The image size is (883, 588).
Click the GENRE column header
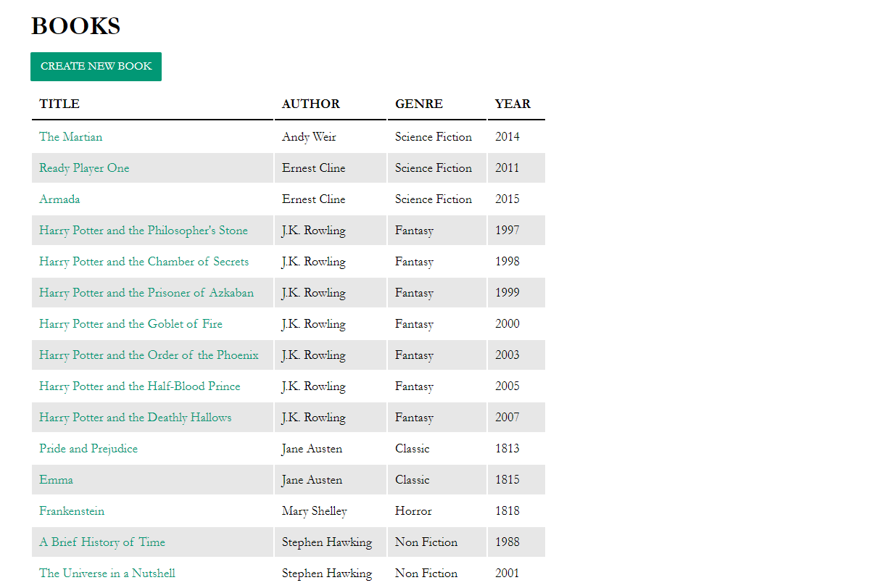pyautogui.click(x=419, y=104)
